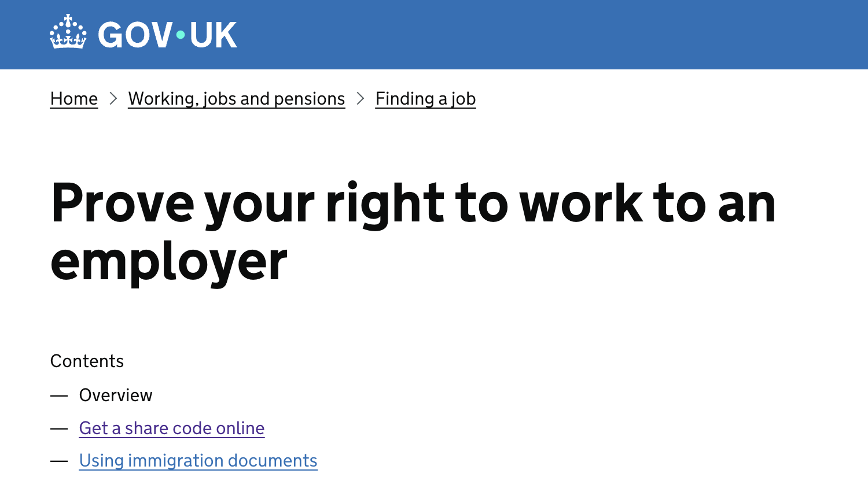Click the teal dot in the GOV.UK logo
Screen dimensions: 868x481
pyautogui.click(x=181, y=35)
